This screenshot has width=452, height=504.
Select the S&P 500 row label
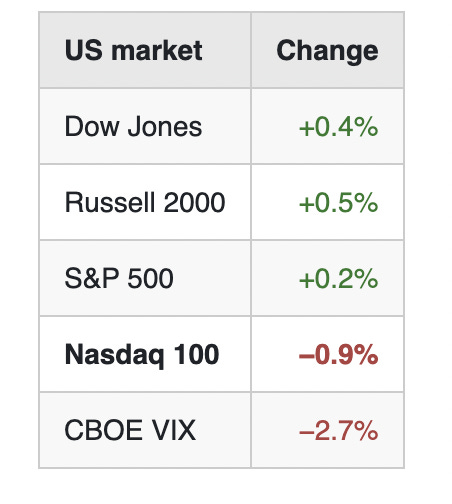[x=119, y=278]
